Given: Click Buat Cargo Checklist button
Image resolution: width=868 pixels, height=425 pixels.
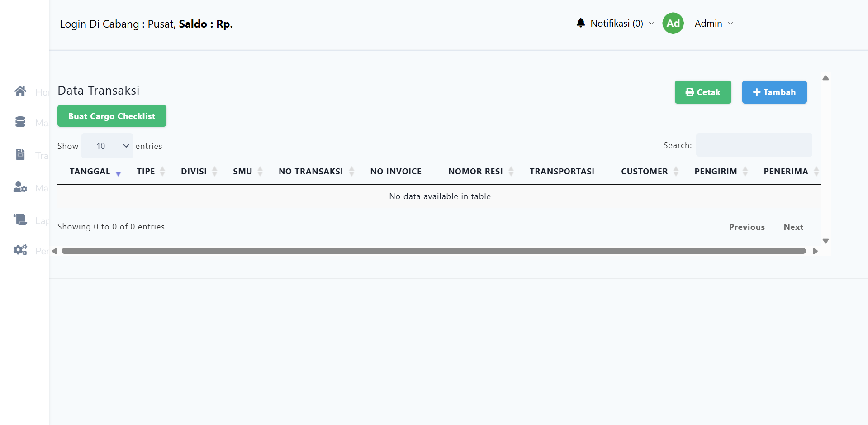Looking at the screenshot, I should click(x=112, y=116).
